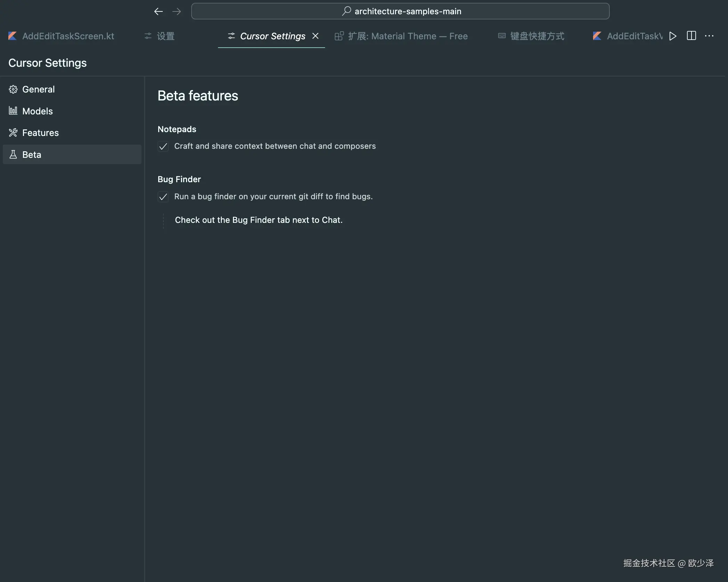Uncheck the Bug Finder checkbox

[x=163, y=197]
